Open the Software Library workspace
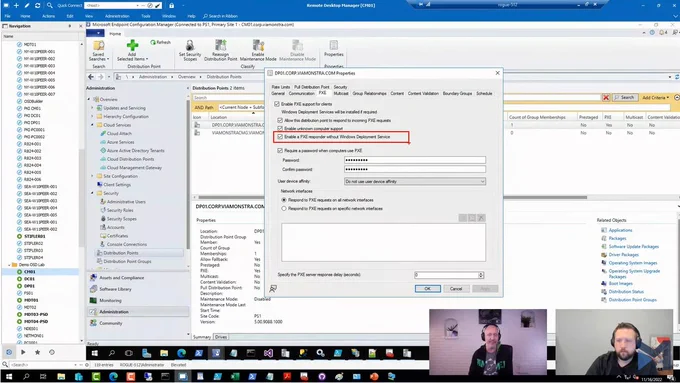This screenshot has width=680, height=383. (115, 289)
